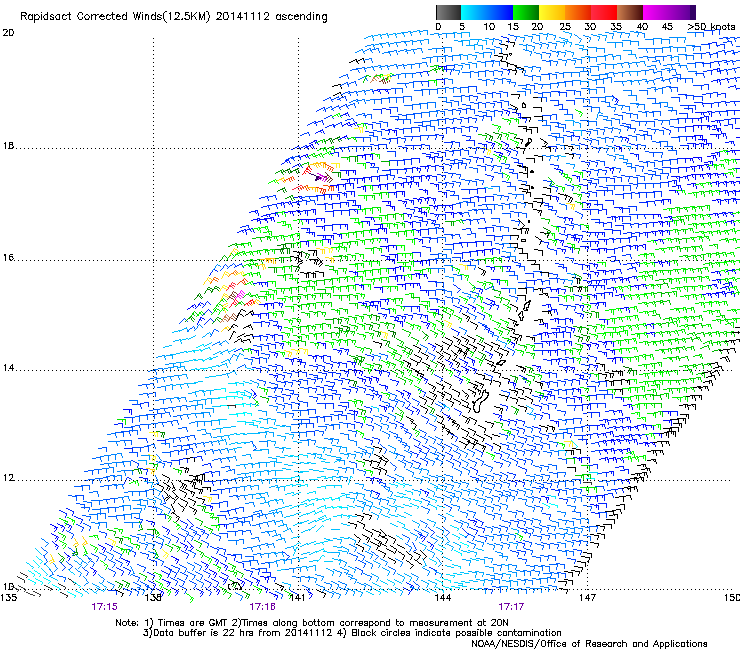740x650 pixels.
Task: Click the 'Data buffer is 22 hrs' note
Action: point(241,633)
